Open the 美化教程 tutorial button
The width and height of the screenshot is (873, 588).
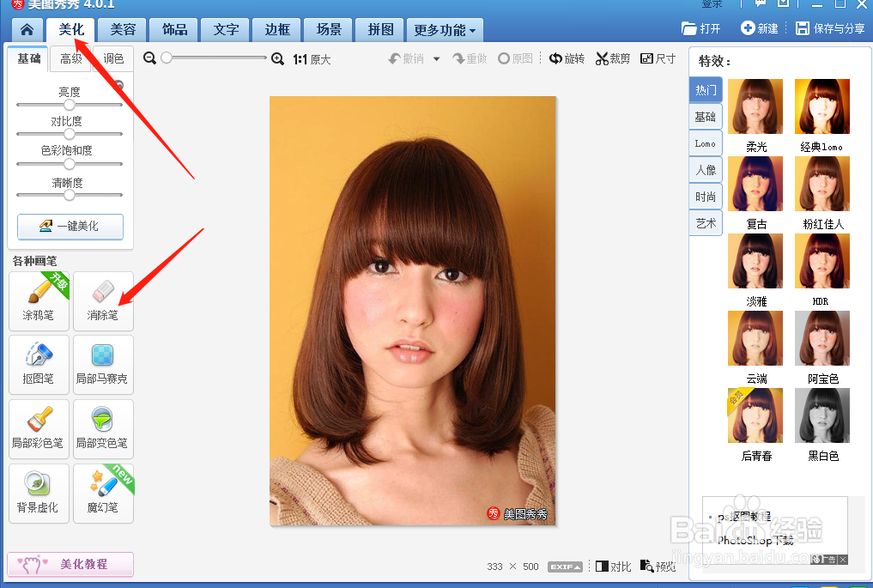tap(70, 564)
